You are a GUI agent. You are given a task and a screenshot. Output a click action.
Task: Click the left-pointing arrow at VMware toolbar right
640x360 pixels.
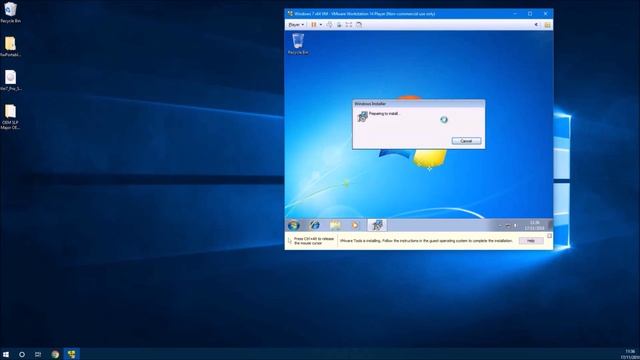[536, 25]
